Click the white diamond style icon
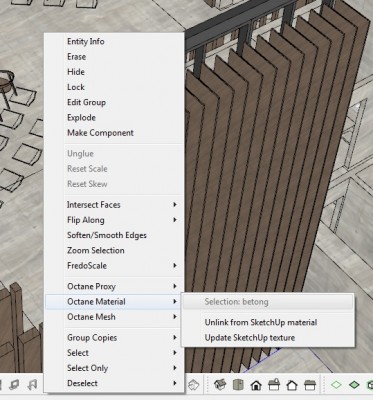The width and height of the screenshot is (373, 400). [336, 385]
